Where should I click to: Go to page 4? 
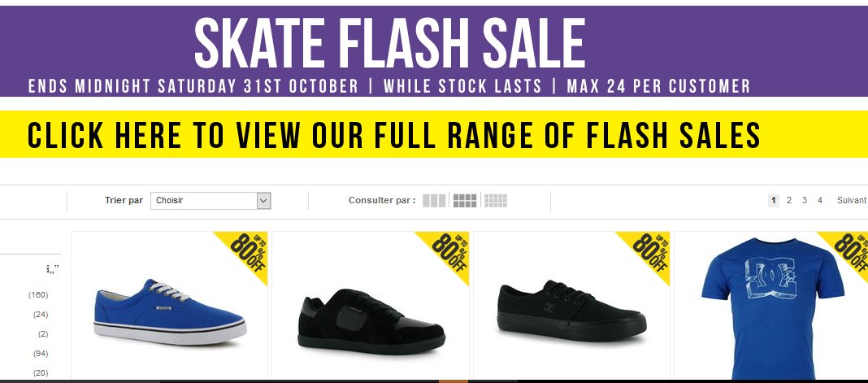pos(820,200)
